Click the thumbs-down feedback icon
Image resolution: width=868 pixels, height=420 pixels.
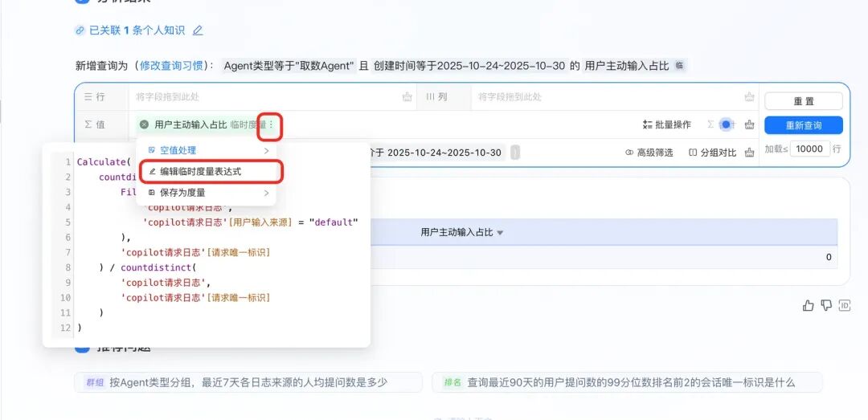point(826,305)
